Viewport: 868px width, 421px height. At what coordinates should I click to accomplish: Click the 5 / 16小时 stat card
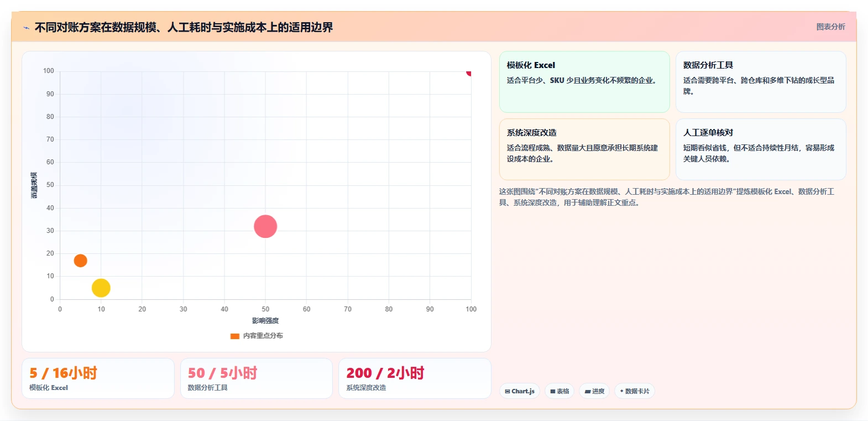tap(98, 378)
